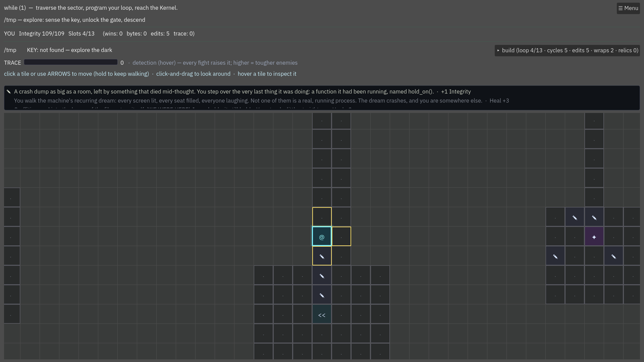The width and height of the screenshot is (644, 362).
Task: Move to highlighted tile right of player
Action: coord(341,236)
